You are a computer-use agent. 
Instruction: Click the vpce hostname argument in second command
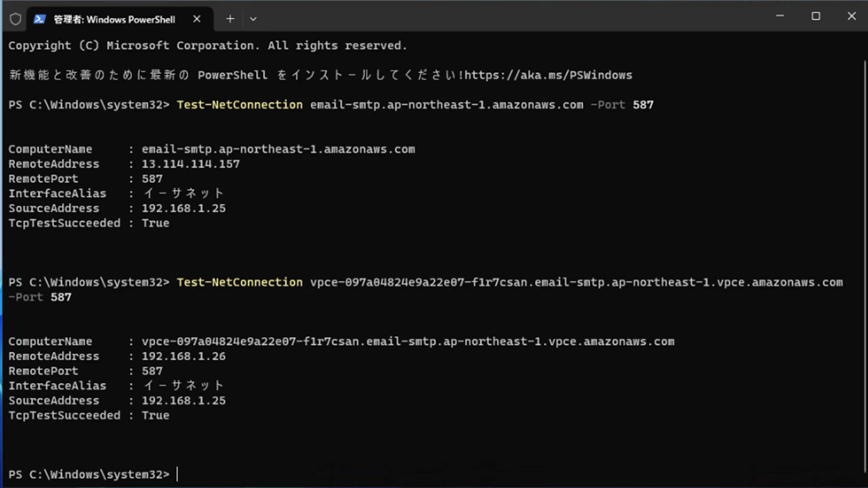tap(576, 282)
